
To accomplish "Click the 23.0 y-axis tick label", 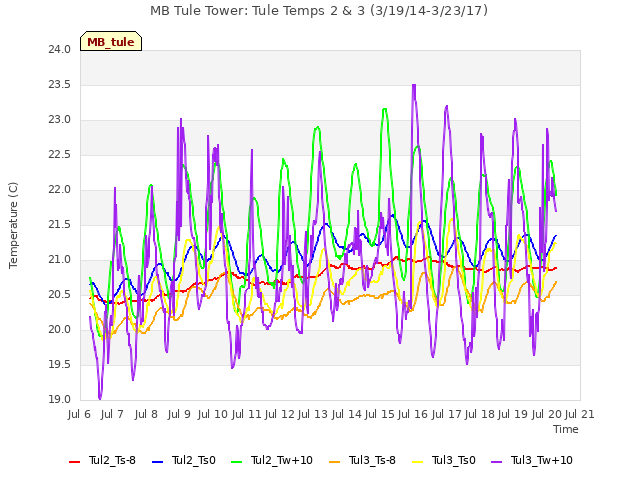I will (x=60, y=120).
